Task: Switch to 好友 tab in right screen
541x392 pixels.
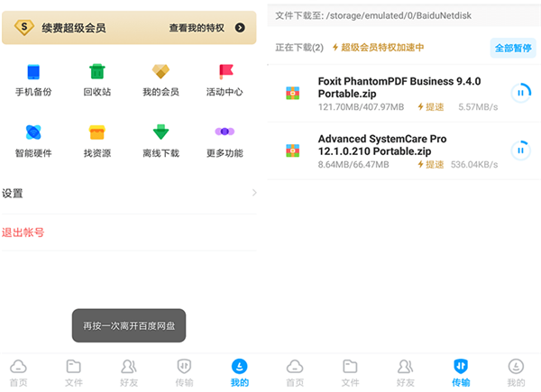Action: click(406, 373)
